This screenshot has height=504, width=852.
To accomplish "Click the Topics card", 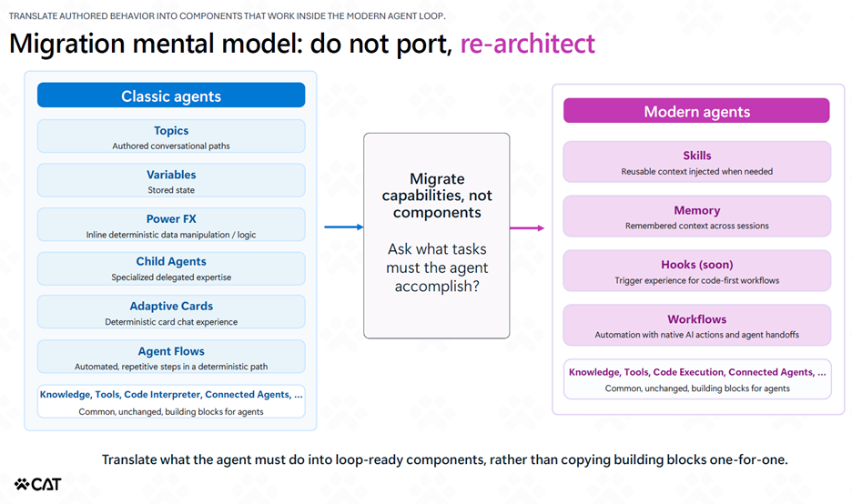I will coord(171,136).
